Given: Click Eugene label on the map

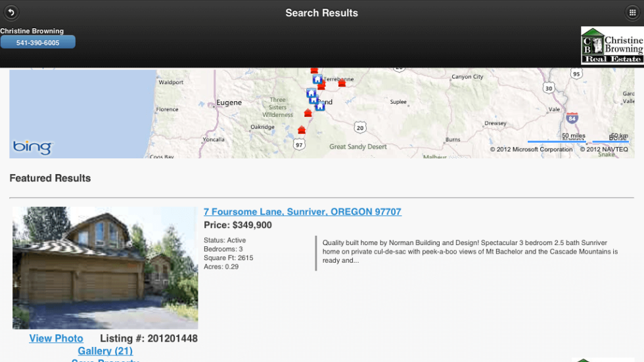Looking at the screenshot, I should coord(229,102).
